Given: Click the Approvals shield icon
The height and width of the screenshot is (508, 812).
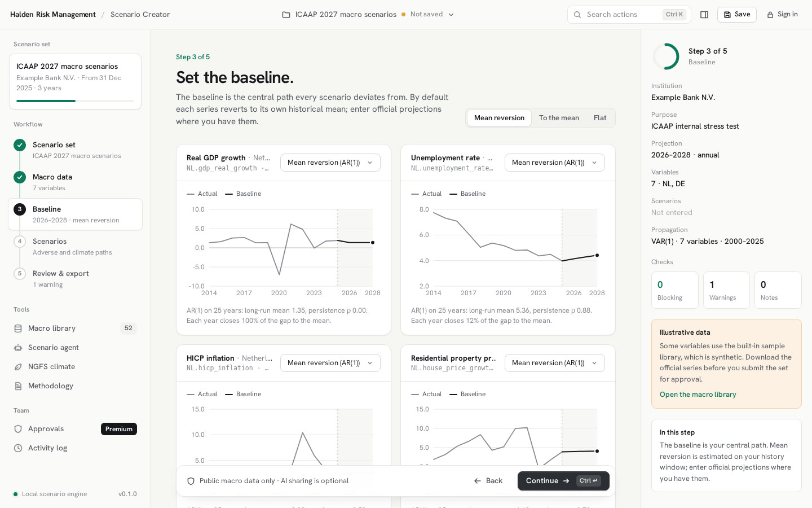Looking at the screenshot, I should tap(18, 429).
